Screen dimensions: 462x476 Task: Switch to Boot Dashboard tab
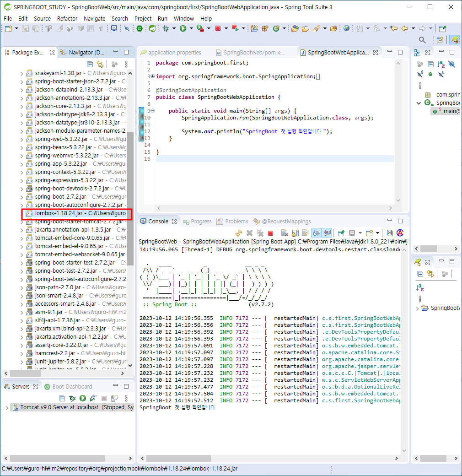pyautogui.click(x=68, y=387)
